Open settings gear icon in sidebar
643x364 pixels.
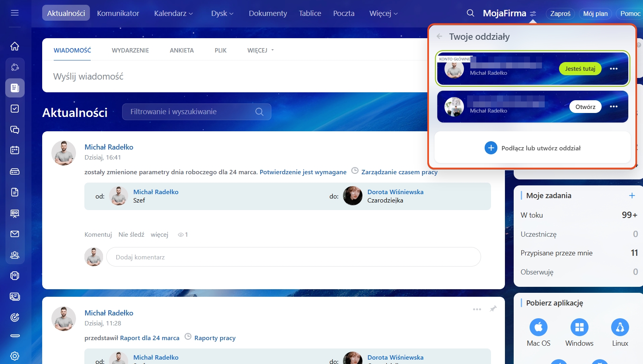click(15, 356)
